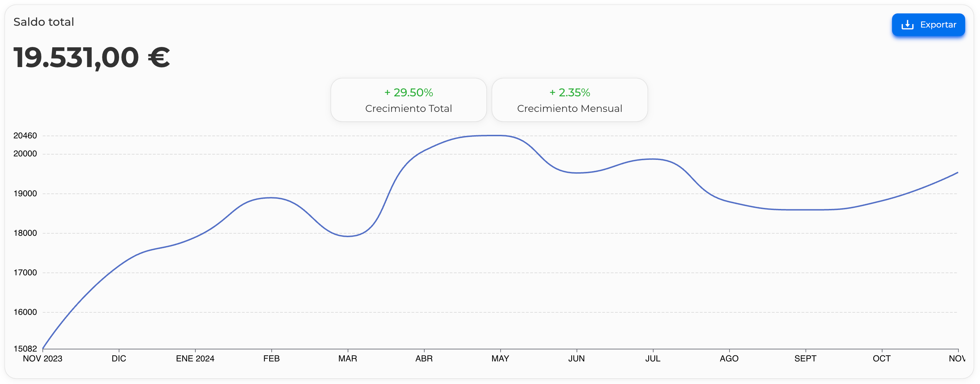Viewport: 980px width, 384px height.
Task: Click the MAY month label
Action: tap(500, 359)
